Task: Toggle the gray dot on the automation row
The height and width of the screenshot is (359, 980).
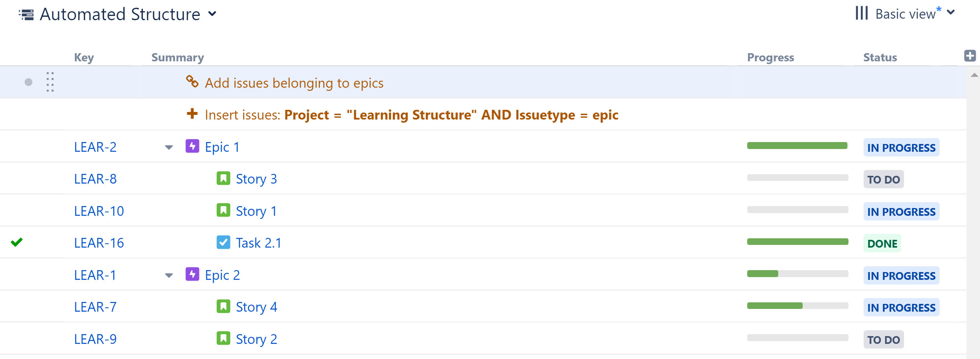Action: coord(28,82)
